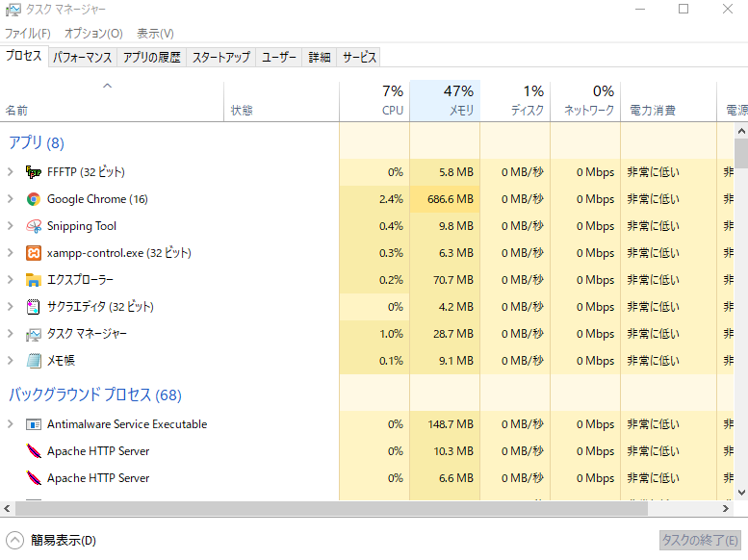Expand the FFFTP process entry
Image resolution: width=748 pixels, height=560 pixels.
coord(11,172)
